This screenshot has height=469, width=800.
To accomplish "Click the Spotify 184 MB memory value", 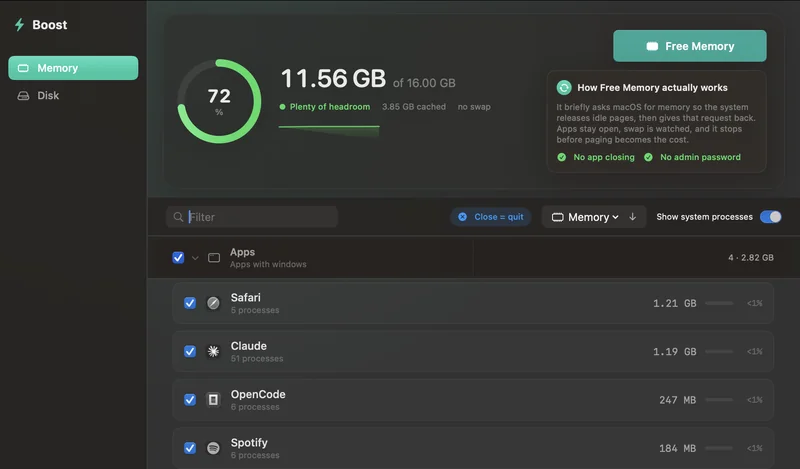I will (x=678, y=449).
